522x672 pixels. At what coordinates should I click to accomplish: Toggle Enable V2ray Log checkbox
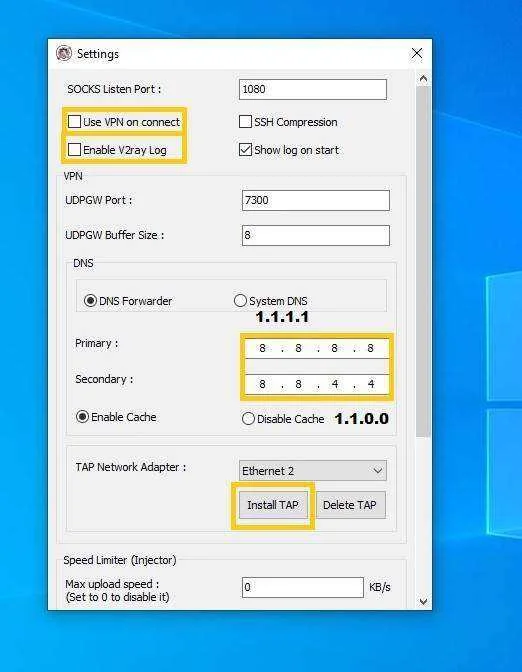pyautogui.click(x=75, y=150)
